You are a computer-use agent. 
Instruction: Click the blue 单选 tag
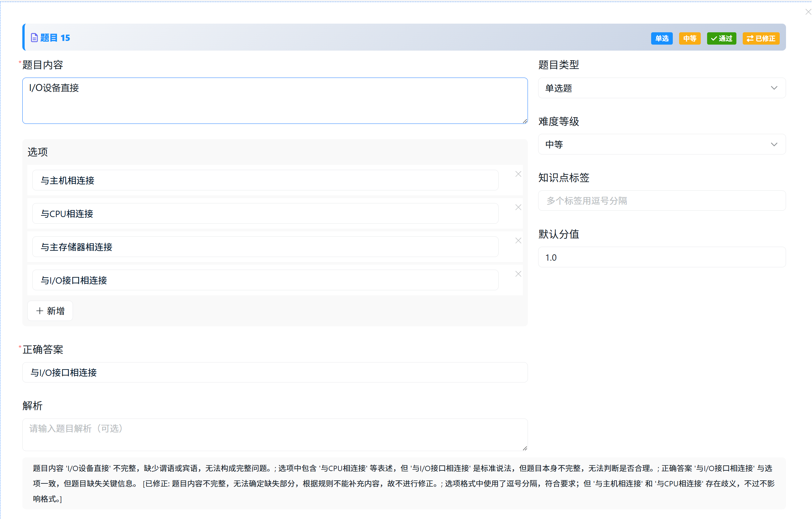point(661,38)
